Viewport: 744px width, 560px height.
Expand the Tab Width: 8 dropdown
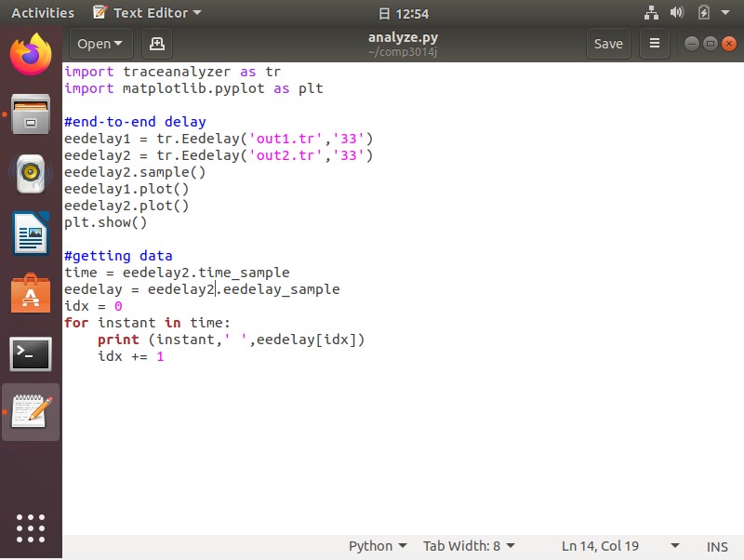(x=469, y=546)
